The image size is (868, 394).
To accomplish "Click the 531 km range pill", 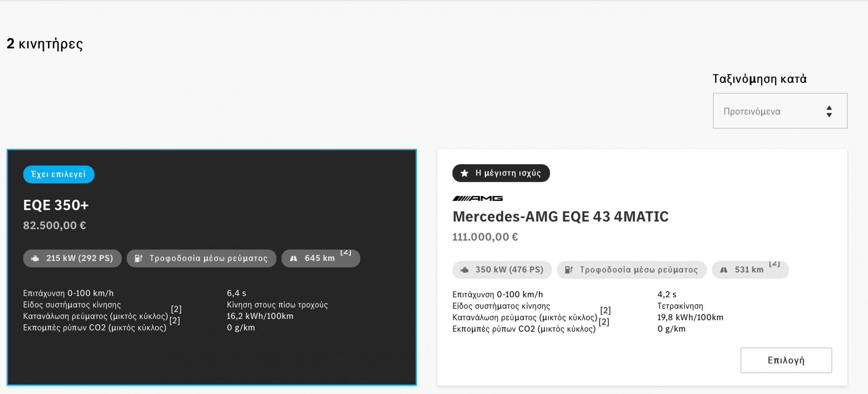I will click(x=750, y=270).
